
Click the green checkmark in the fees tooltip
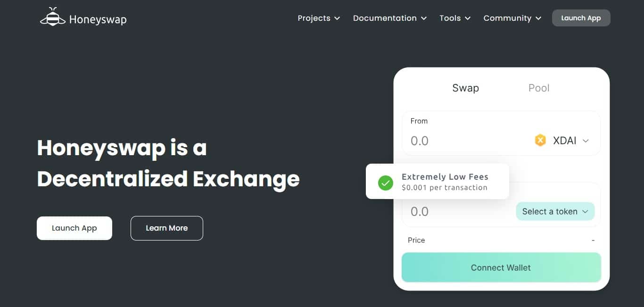point(385,183)
